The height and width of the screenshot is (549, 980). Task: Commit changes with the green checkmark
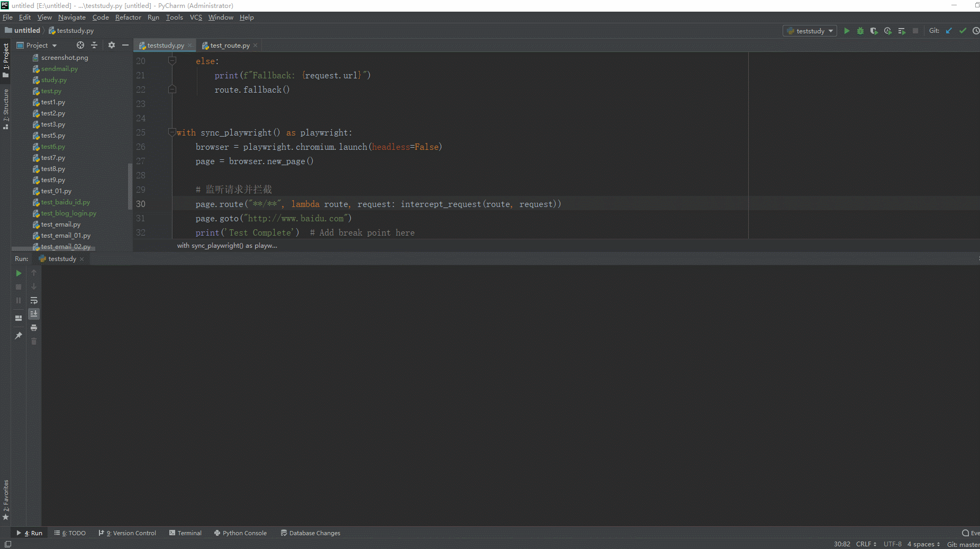963,31
